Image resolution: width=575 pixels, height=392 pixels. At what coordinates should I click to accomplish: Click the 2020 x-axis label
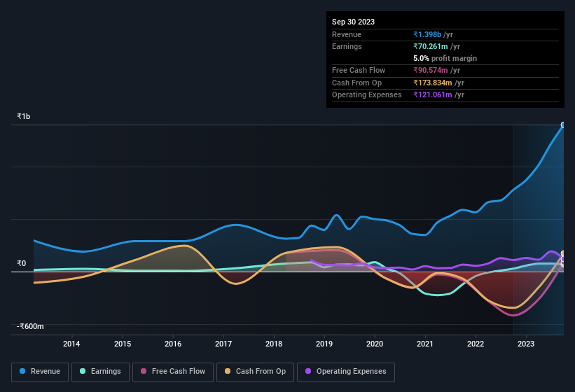coord(375,344)
